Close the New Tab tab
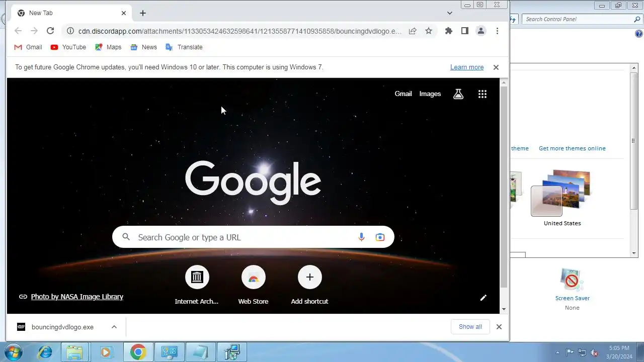Screen dimensions: 644x362 point(124,13)
